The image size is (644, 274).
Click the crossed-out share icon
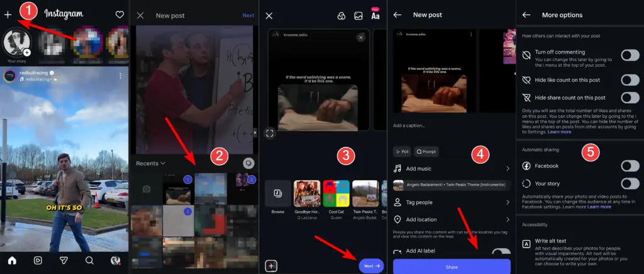click(526, 98)
